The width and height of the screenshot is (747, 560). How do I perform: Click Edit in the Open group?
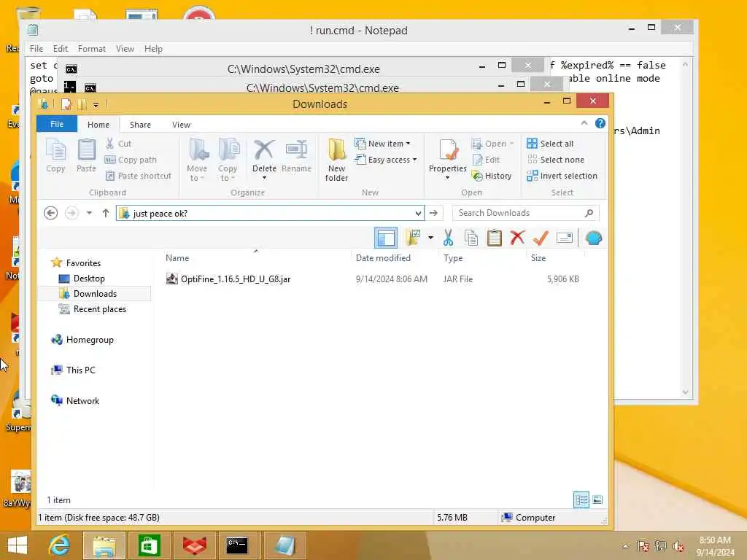486,160
